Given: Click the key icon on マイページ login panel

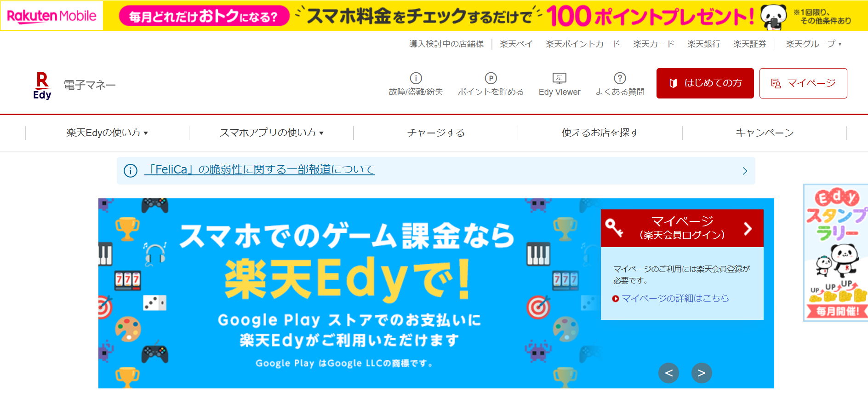Looking at the screenshot, I should pyautogui.click(x=614, y=227).
